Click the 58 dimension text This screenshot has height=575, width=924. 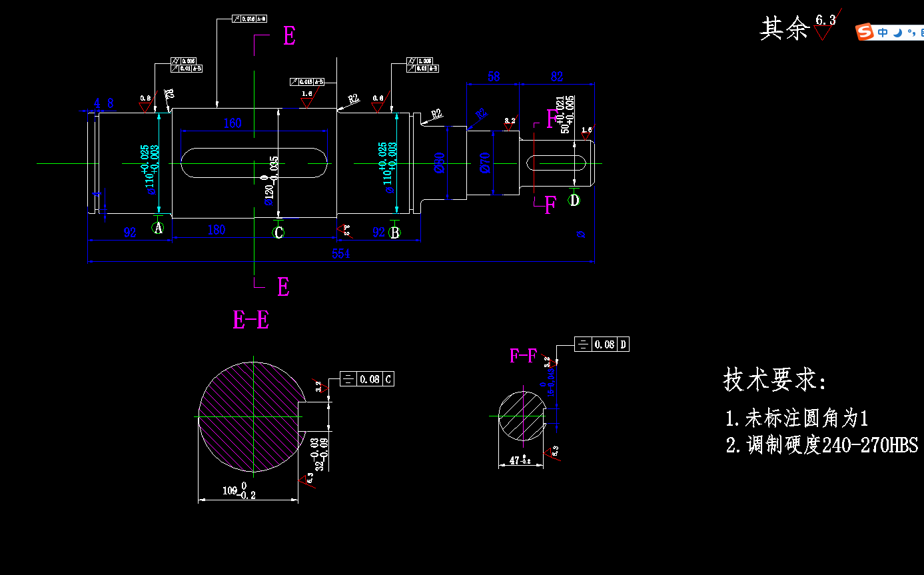click(x=493, y=77)
